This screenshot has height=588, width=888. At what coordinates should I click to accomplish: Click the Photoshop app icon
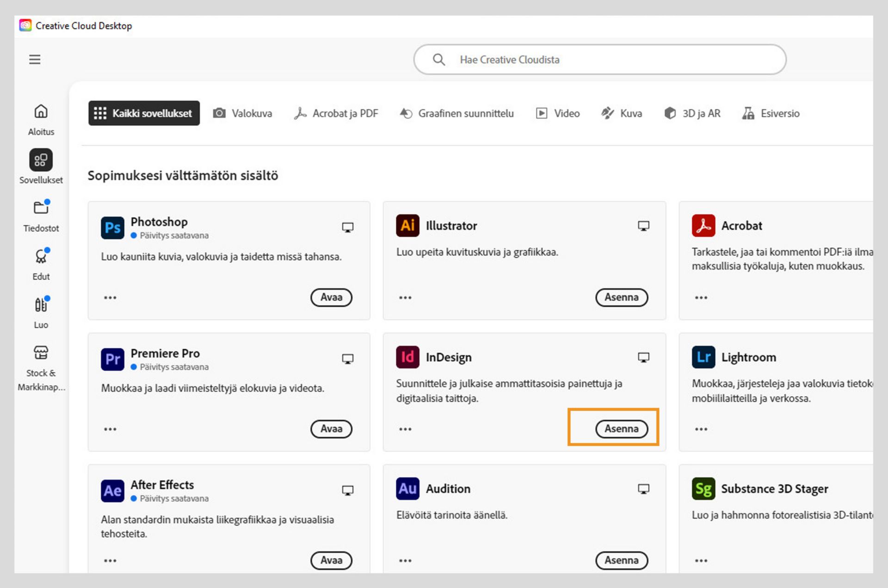[x=112, y=228]
